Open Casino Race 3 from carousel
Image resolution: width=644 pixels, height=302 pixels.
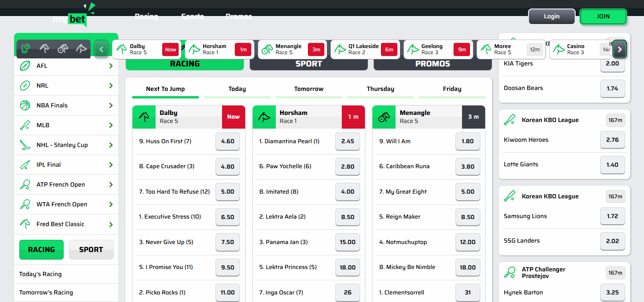tap(581, 49)
